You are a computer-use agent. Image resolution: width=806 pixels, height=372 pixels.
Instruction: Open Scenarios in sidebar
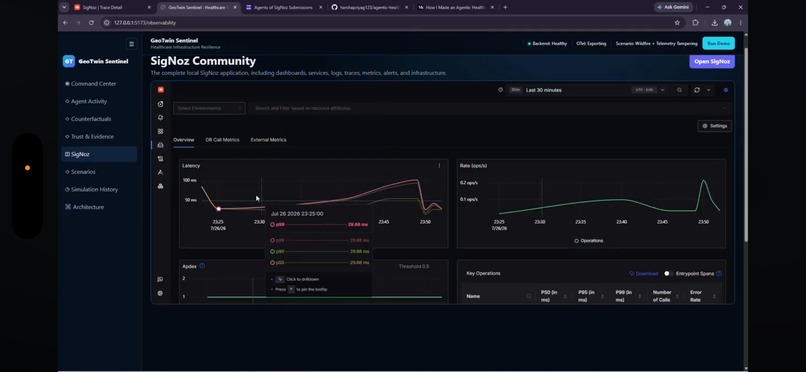99,172
